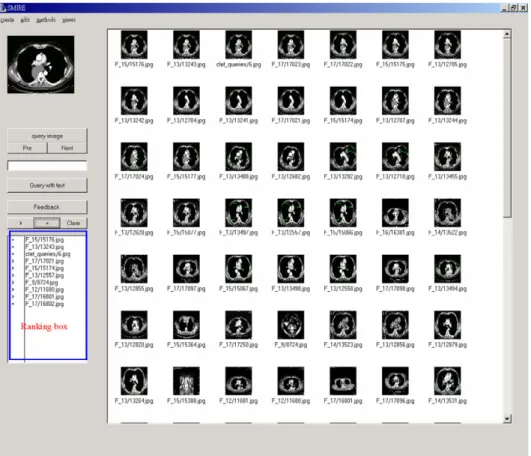
Task: Open result thumbnail F_13/12856.jpg
Action: click(x=395, y=325)
